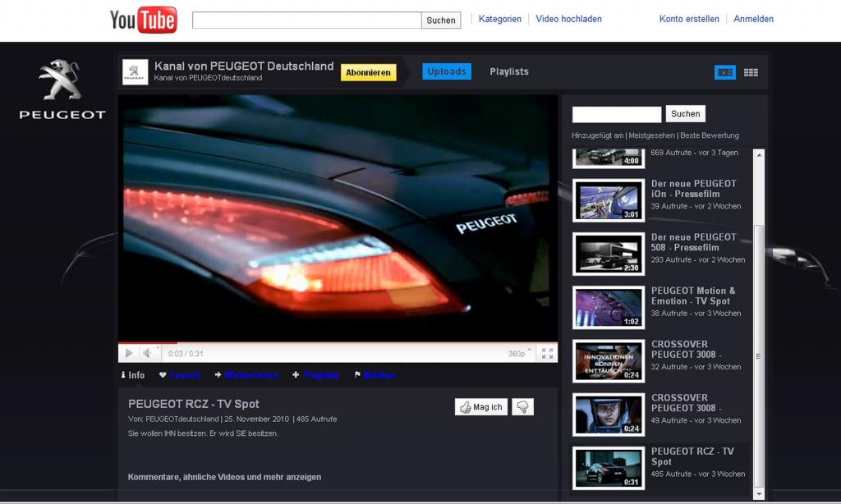Click the YouTube logo
The width and height of the screenshot is (841, 504).
tap(143, 20)
